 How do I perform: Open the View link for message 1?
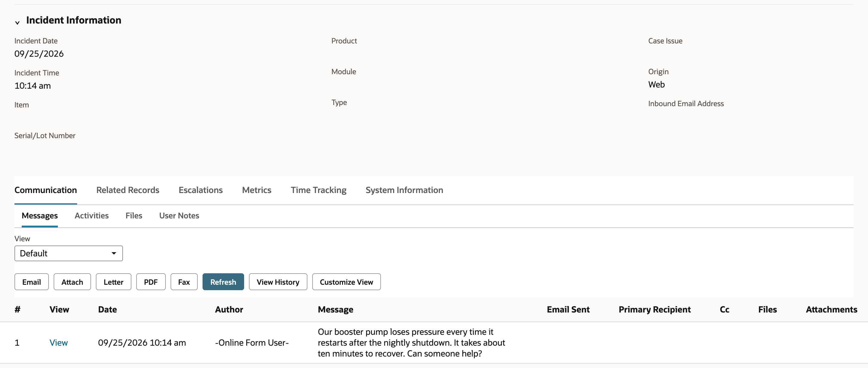pos(59,342)
